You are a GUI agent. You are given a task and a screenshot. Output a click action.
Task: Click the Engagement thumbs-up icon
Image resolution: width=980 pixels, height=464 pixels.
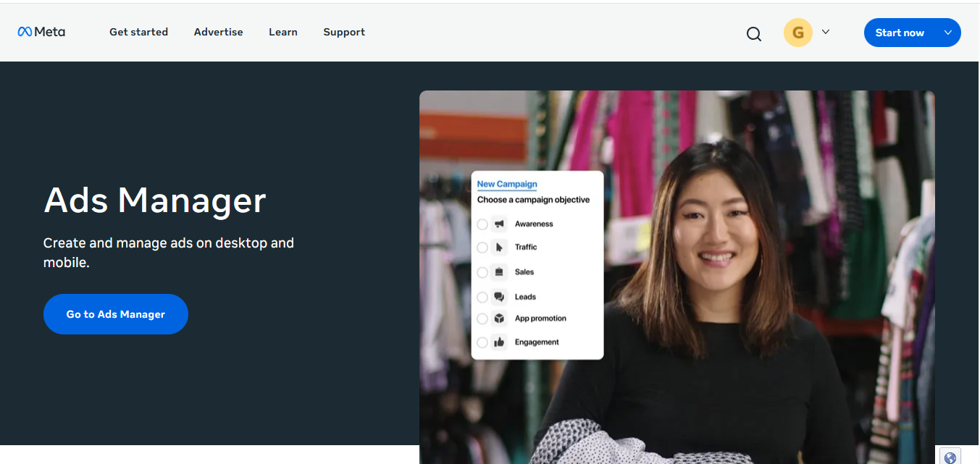[499, 342]
